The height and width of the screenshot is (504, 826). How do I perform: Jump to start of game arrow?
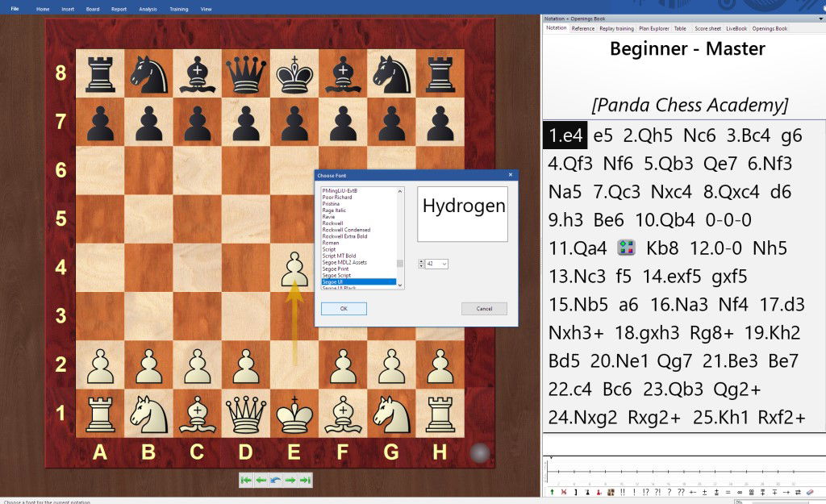246,480
